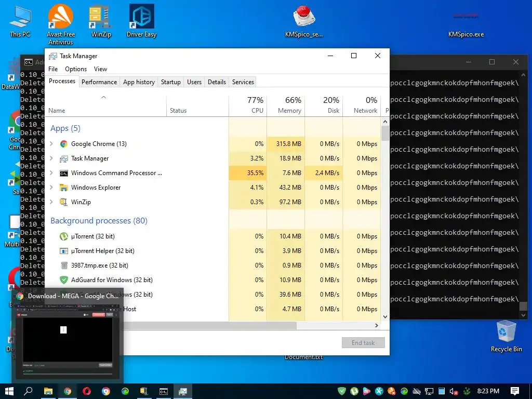Click the End task button
Image resolution: width=532 pixels, height=399 pixels.
363,343
